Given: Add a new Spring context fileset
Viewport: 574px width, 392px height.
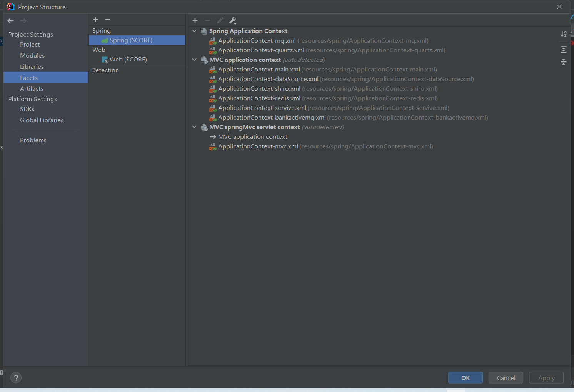Looking at the screenshot, I should click(x=195, y=20).
